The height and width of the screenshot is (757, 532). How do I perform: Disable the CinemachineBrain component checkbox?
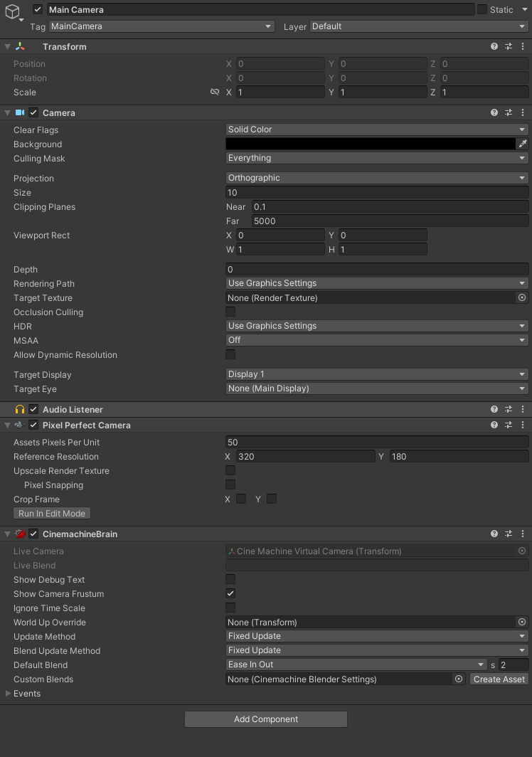[33, 534]
